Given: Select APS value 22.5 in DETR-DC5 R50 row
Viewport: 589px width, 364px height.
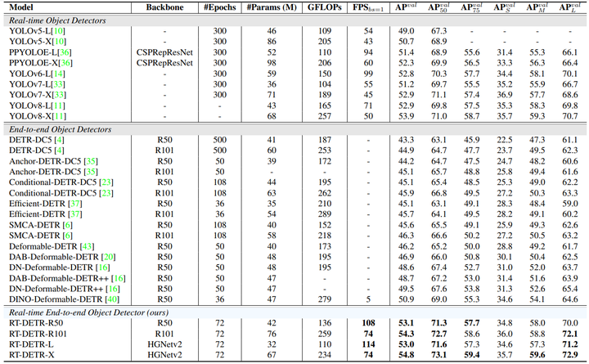Looking at the screenshot, I should (505, 140).
